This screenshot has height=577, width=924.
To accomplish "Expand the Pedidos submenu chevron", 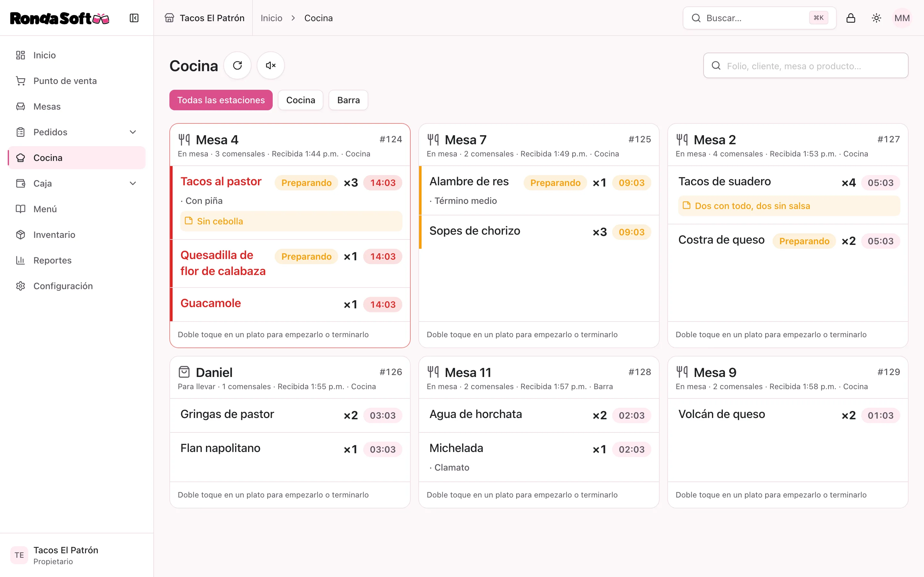I will tap(133, 132).
